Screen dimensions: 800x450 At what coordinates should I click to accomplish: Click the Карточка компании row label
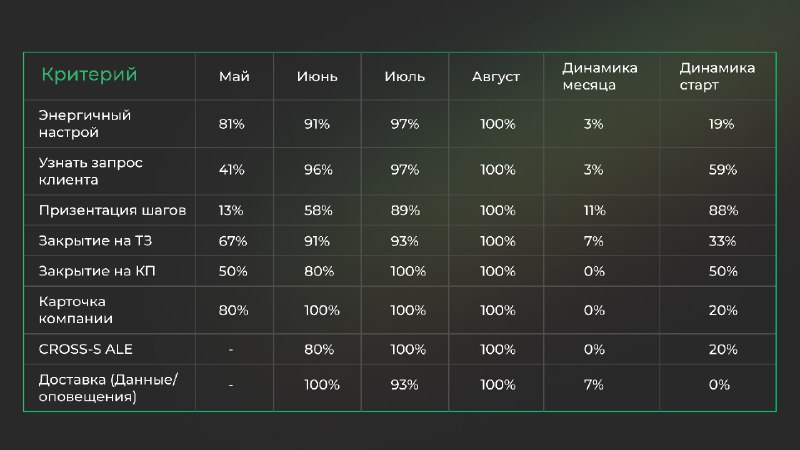point(76,310)
